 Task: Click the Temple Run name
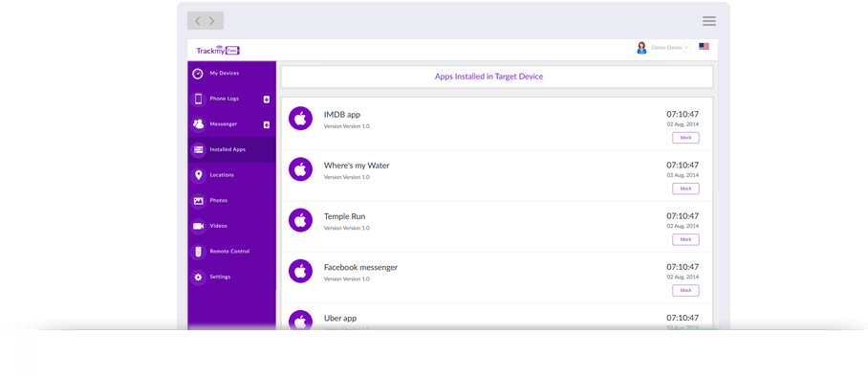344,216
